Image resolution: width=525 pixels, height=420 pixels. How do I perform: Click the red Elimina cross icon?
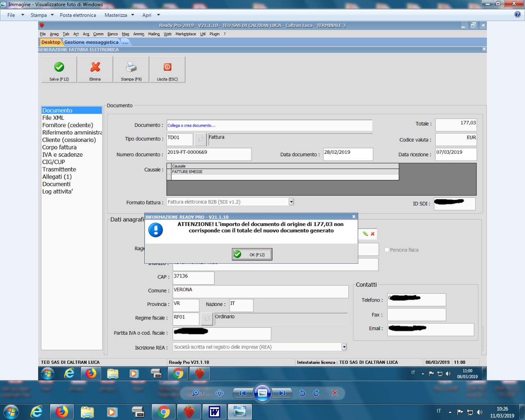(x=95, y=67)
